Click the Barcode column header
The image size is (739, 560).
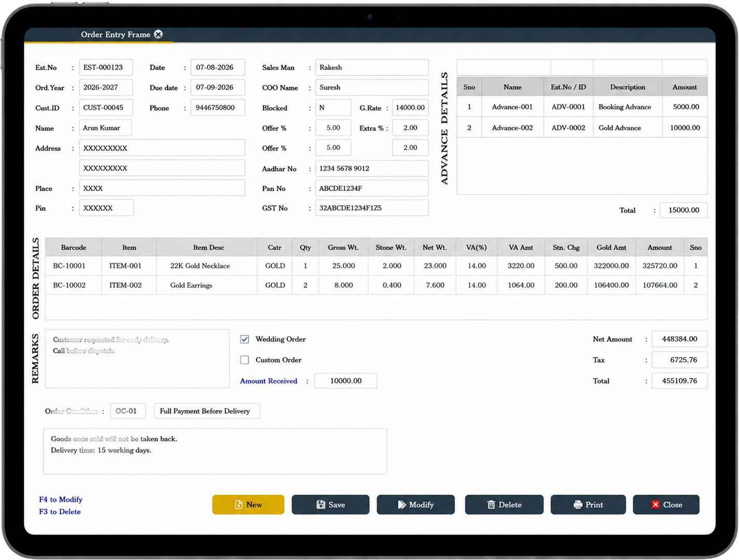pyautogui.click(x=73, y=247)
